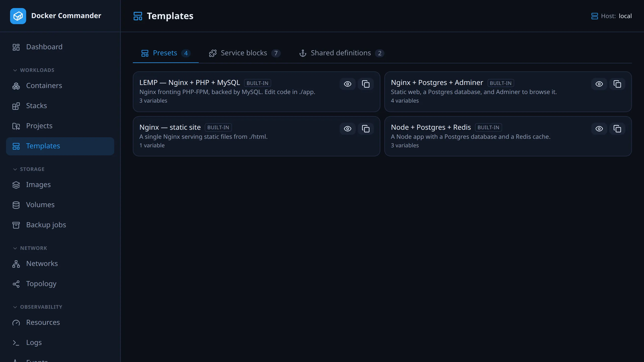Image resolution: width=644 pixels, height=362 pixels.
Task: Switch to the Shared definitions tab
Action: point(341,53)
